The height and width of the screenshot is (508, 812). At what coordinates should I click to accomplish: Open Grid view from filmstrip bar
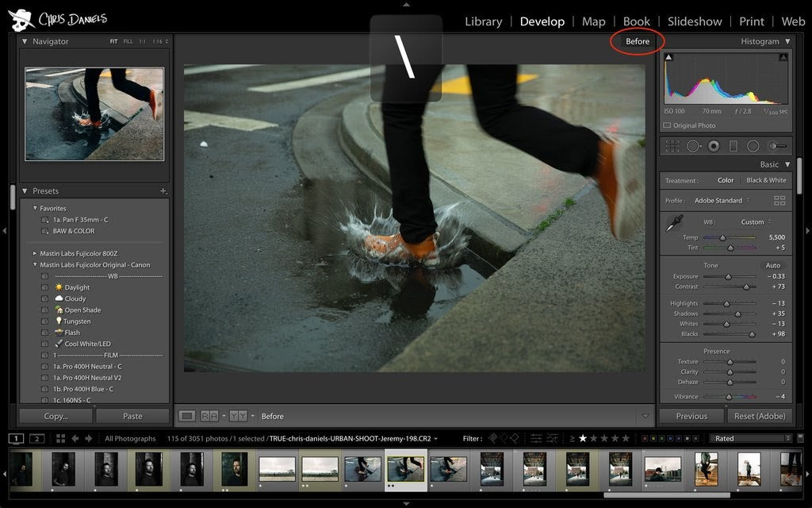tap(60, 438)
